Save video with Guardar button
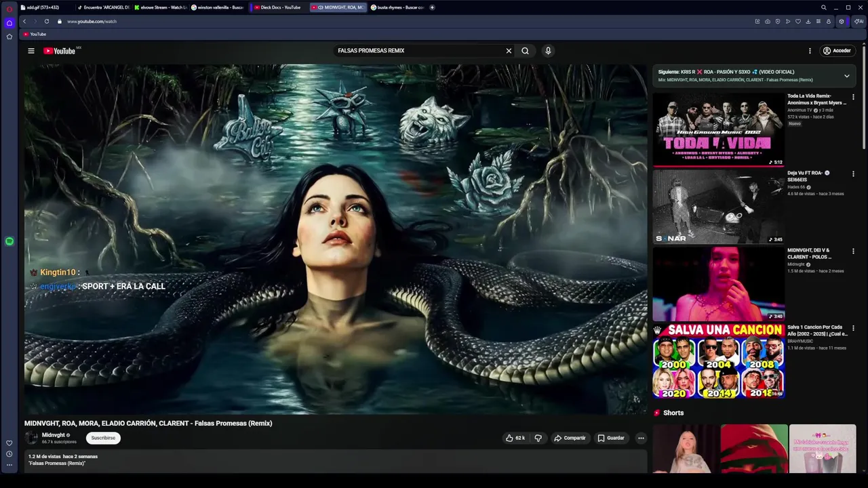This screenshot has width=868, height=488. click(x=611, y=438)
